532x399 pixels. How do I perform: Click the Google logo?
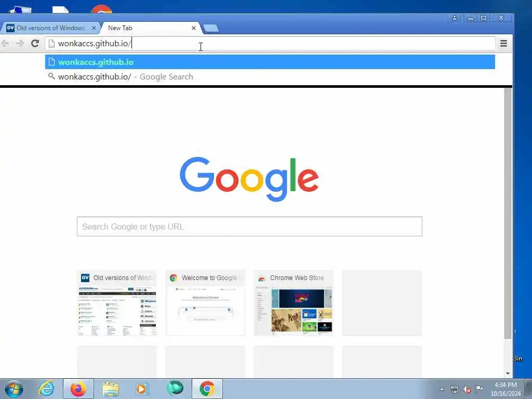tap(249, 179)
